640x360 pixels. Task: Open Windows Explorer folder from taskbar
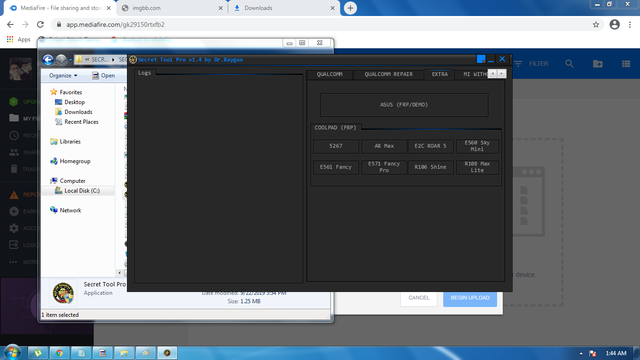pos(124,353)
